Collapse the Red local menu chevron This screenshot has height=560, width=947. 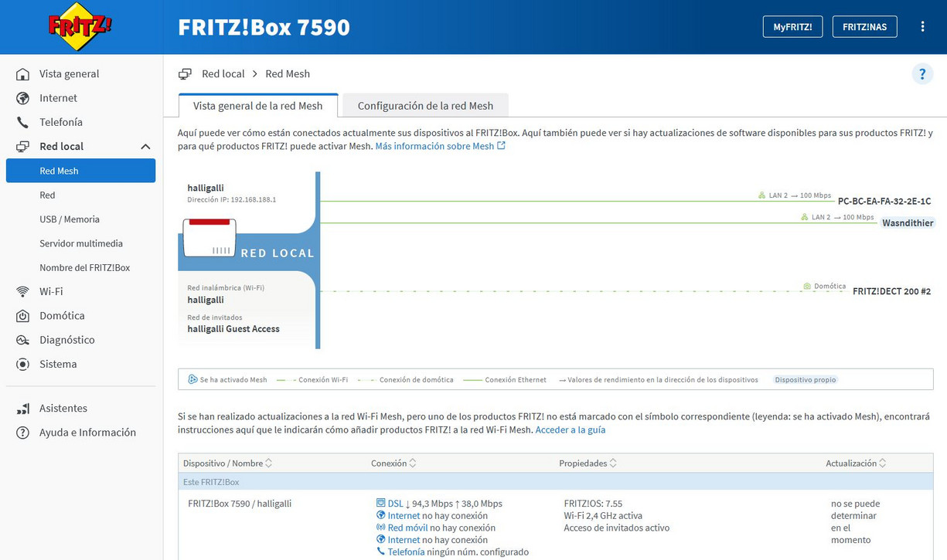145,147
